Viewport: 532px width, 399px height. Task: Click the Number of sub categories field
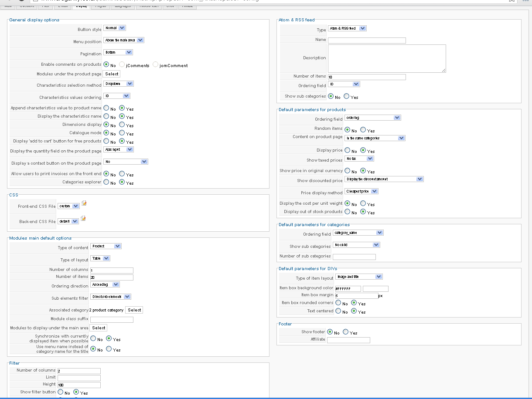point(354,257)
